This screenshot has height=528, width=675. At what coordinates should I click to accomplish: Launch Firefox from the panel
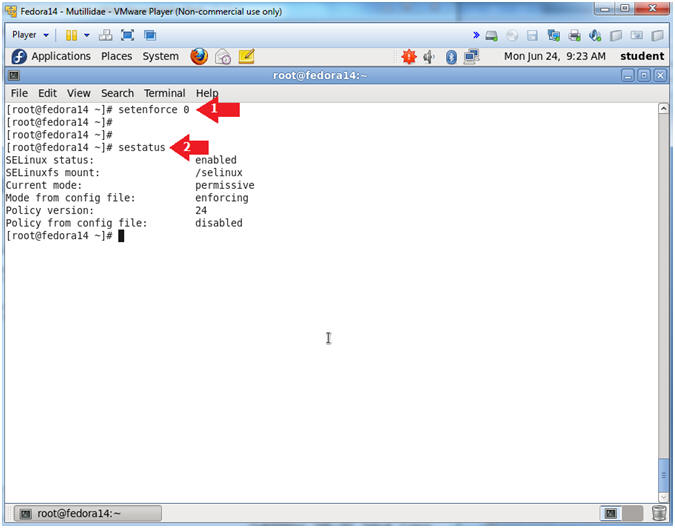tap(199, 56)
